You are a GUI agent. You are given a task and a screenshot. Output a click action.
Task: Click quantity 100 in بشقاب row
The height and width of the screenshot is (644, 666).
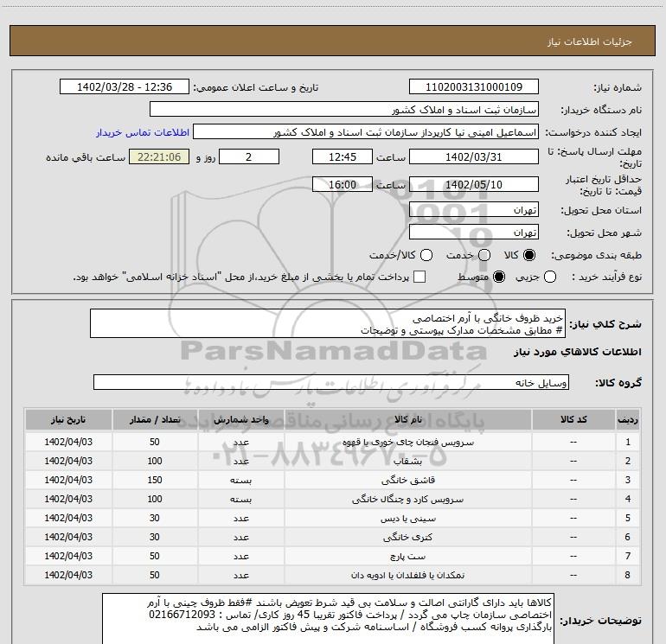click(155, 461)
